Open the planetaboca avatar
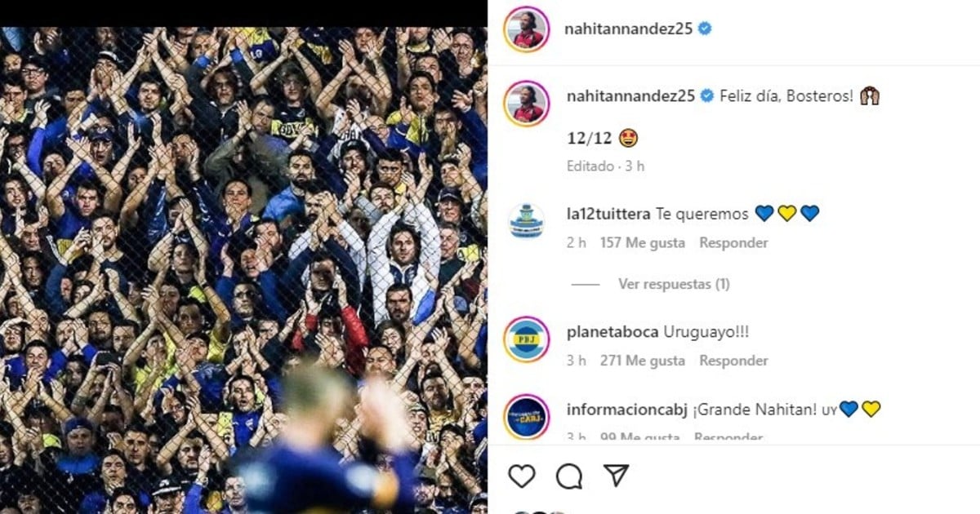The width and height of the screenshot is (980, 514). click(x=526, y=339)
